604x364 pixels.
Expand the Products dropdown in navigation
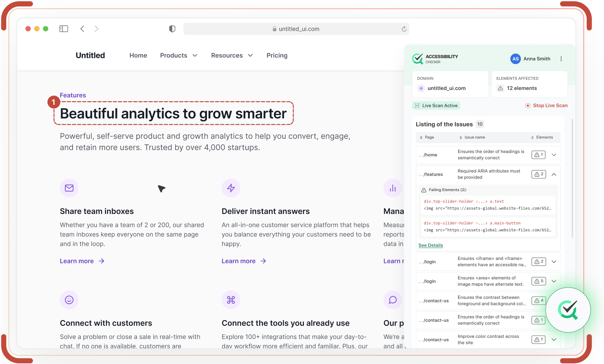(179, 55)
